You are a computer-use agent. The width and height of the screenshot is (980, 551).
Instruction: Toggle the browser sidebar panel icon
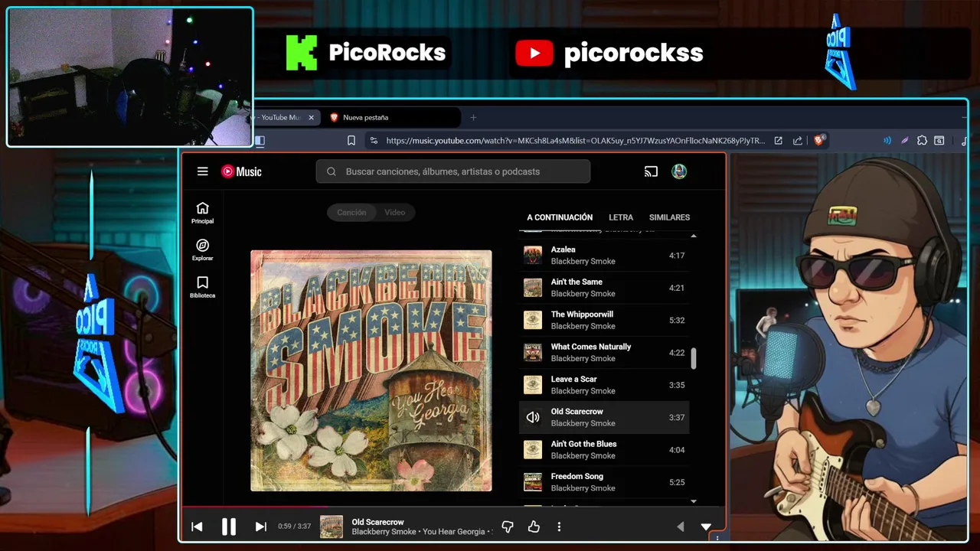coord(260,140)
